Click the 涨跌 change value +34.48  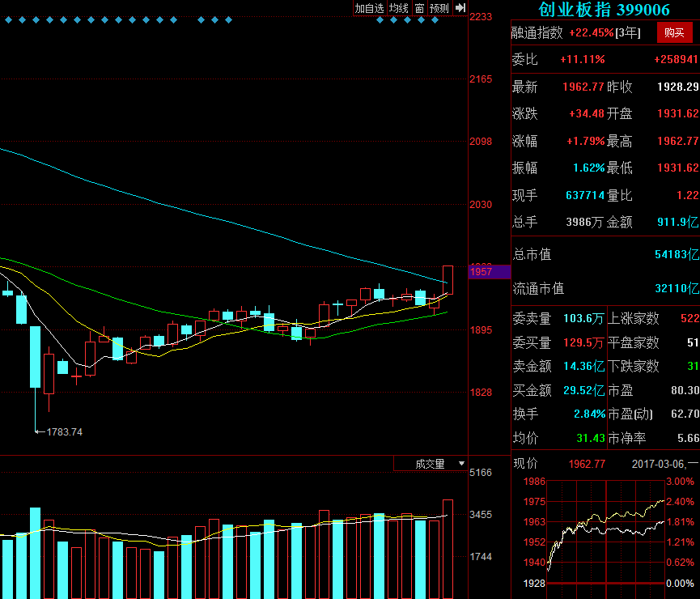586,113
